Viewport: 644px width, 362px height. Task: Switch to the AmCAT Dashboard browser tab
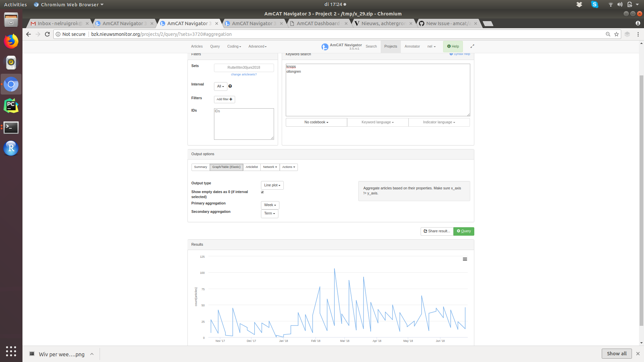[318, 23]
